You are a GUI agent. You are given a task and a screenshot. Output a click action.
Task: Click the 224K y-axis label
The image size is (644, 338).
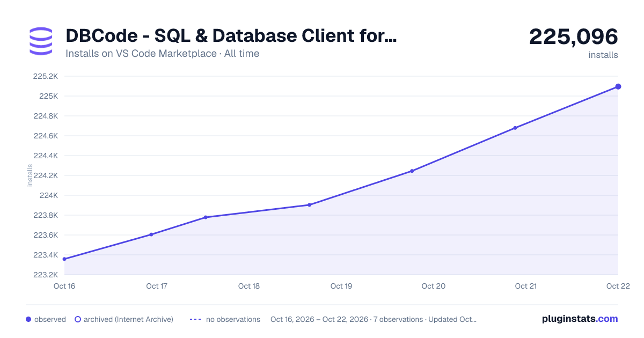pyautogui.click(x=48, y=195)
